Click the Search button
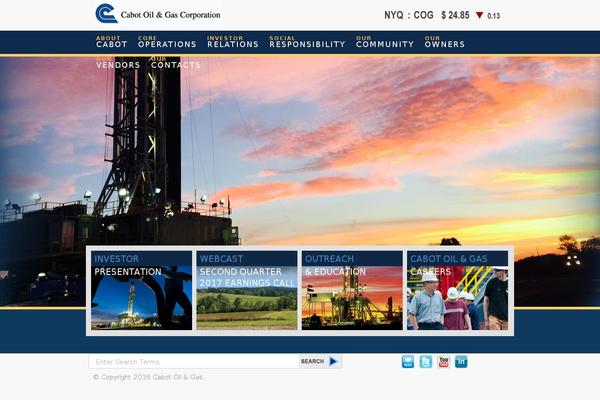Image resolution: width=600 pixels, height=400 pixels. pos(320,361)
